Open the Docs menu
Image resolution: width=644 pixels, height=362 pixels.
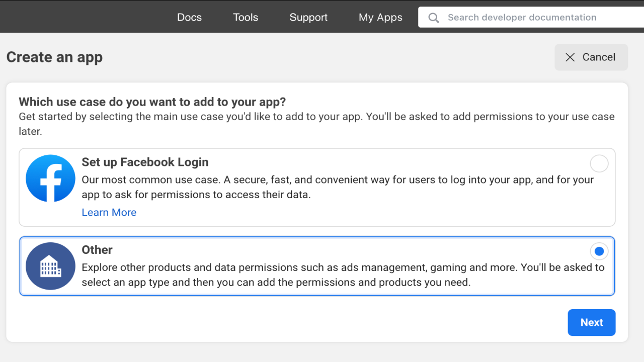click(x=189, y=17)
